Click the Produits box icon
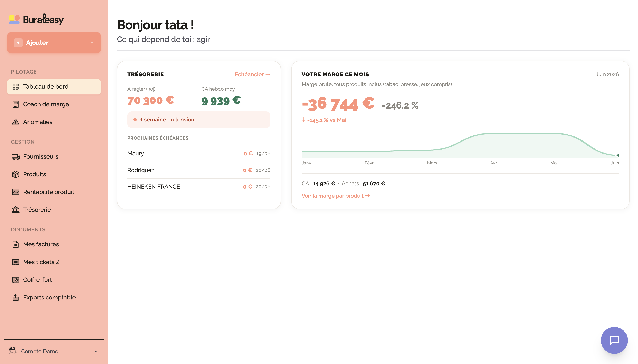This screenshot has width=638, height=364. point(15,174)
